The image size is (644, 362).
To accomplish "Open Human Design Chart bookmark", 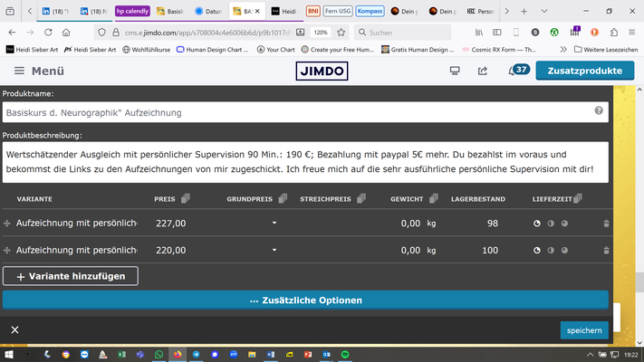I will coord(212,49).
